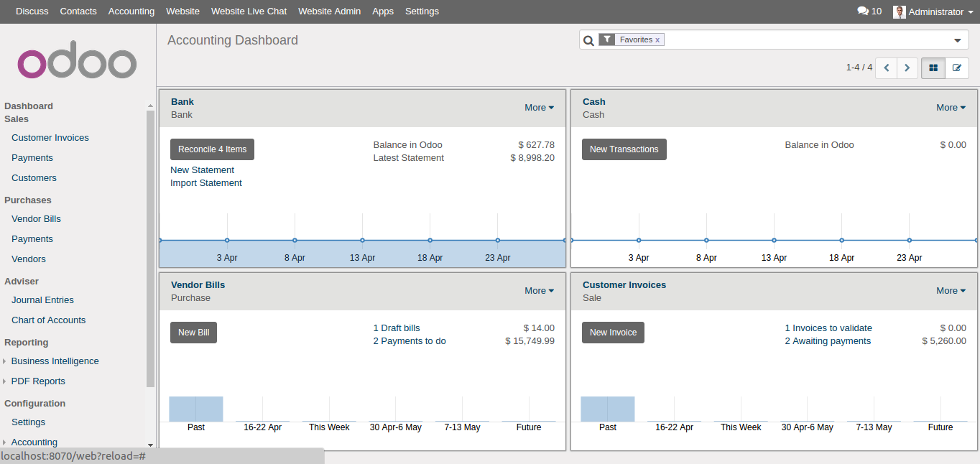Click the sidebar vertical scrollbar
Image resolution: width=980 pixels, height=464 pixels.
(150, 251)
